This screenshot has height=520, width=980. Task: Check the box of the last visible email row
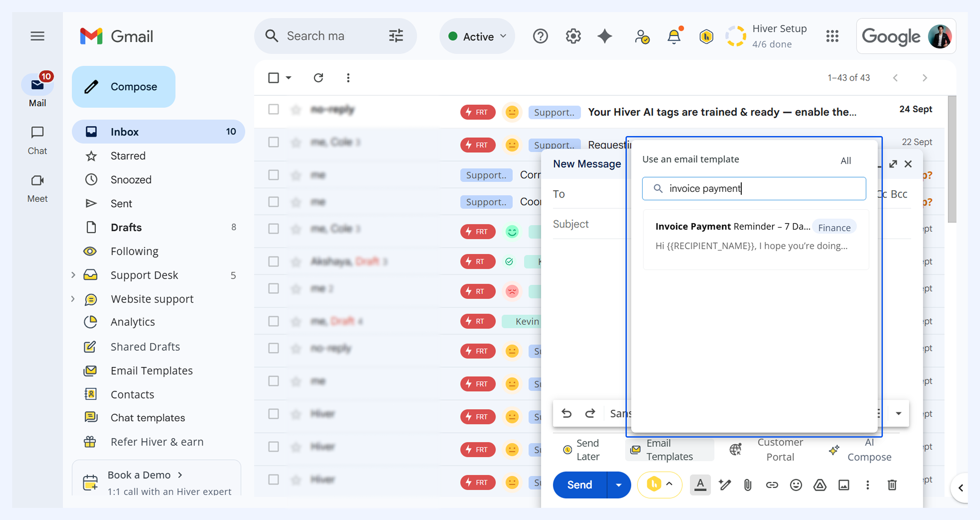(x=274, y=479)
